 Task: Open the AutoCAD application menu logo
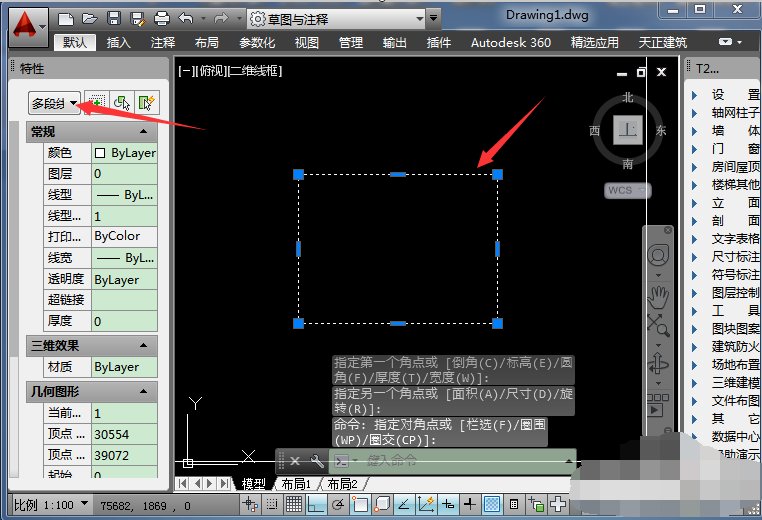(x=28, y=27)
